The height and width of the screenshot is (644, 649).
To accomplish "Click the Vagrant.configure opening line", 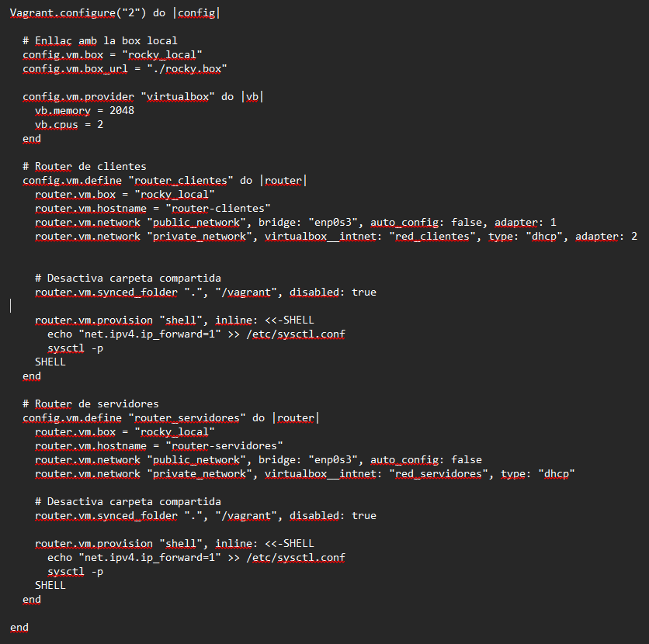I will [x=115, y=13].
